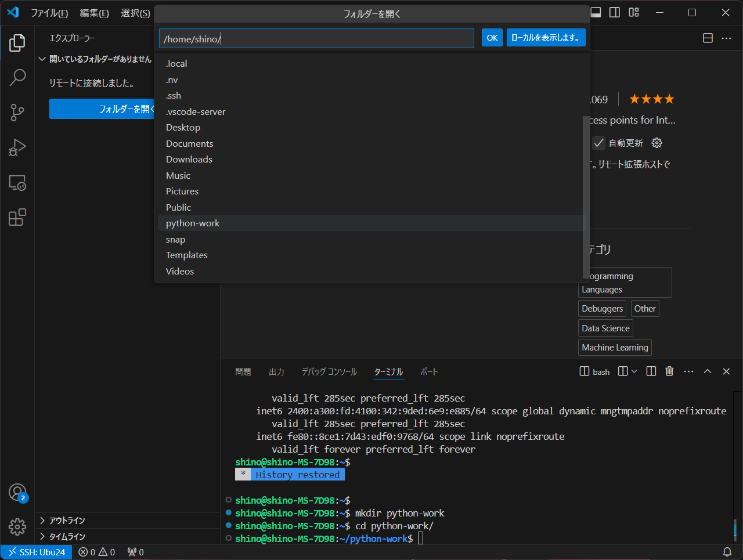Open the Accounts icon showing badge 2
The image size is (743, 560).
pos(17,490)
